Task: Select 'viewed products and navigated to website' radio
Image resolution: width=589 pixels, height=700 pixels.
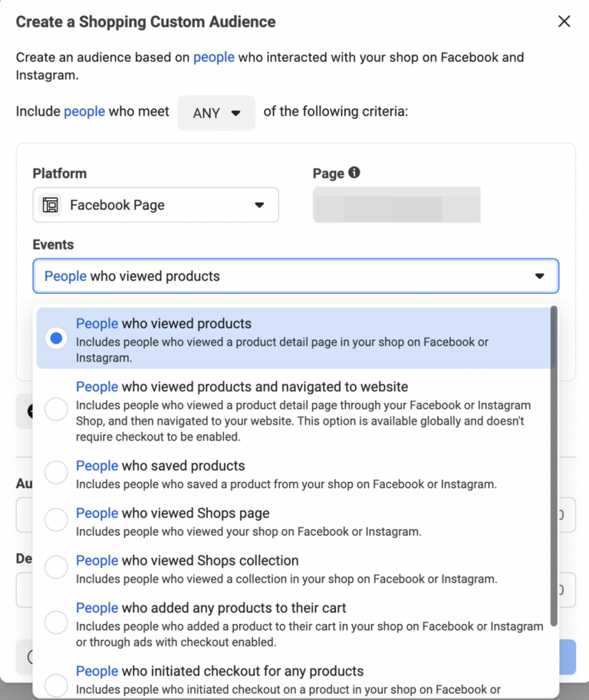Action: pos(56,410)
